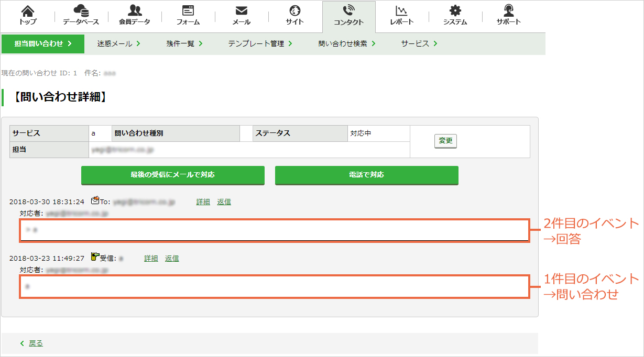The image size is (644, 357).
Task: Select the フォーム window icon
Action: pos(188,10)
